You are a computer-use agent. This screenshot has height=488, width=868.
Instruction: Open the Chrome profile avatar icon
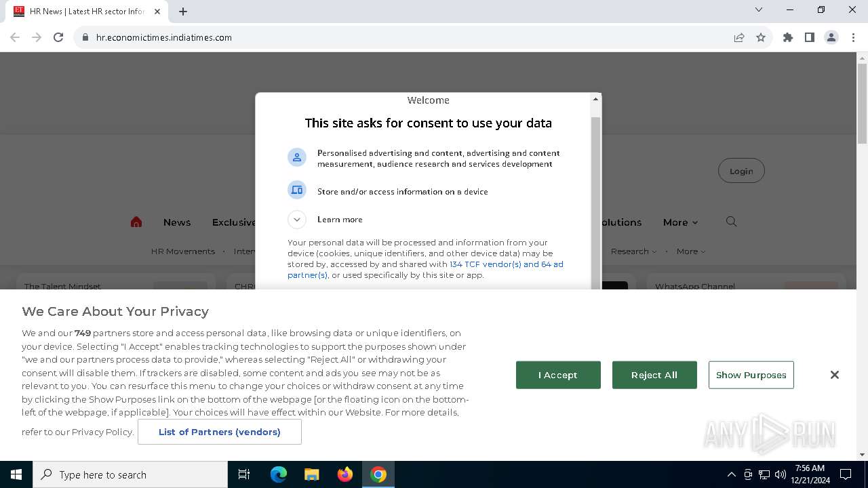pyautogui.click(x=831, y=37)
